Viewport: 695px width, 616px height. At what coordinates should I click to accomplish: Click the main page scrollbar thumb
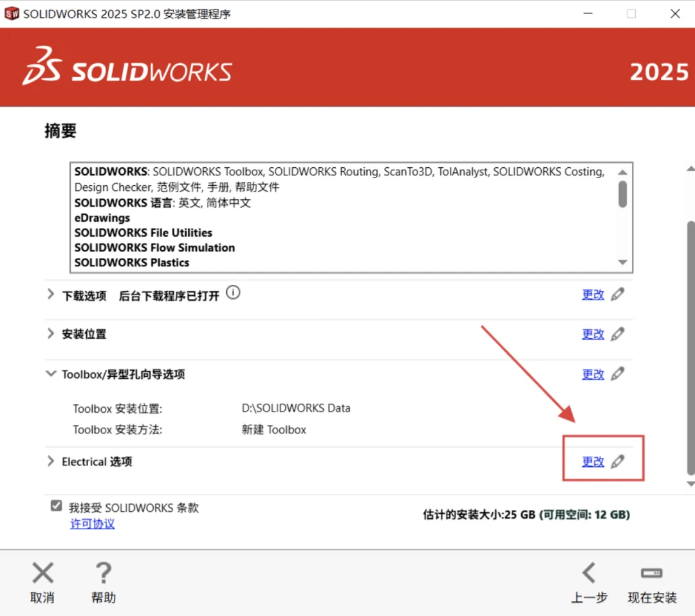tap(690, 348)
